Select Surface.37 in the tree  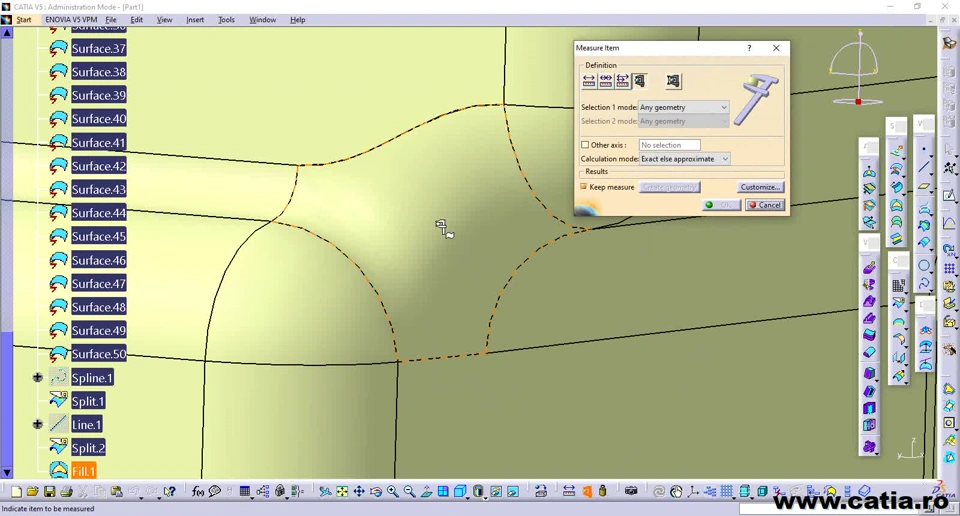pyautogui.click(x=98, y=48)
